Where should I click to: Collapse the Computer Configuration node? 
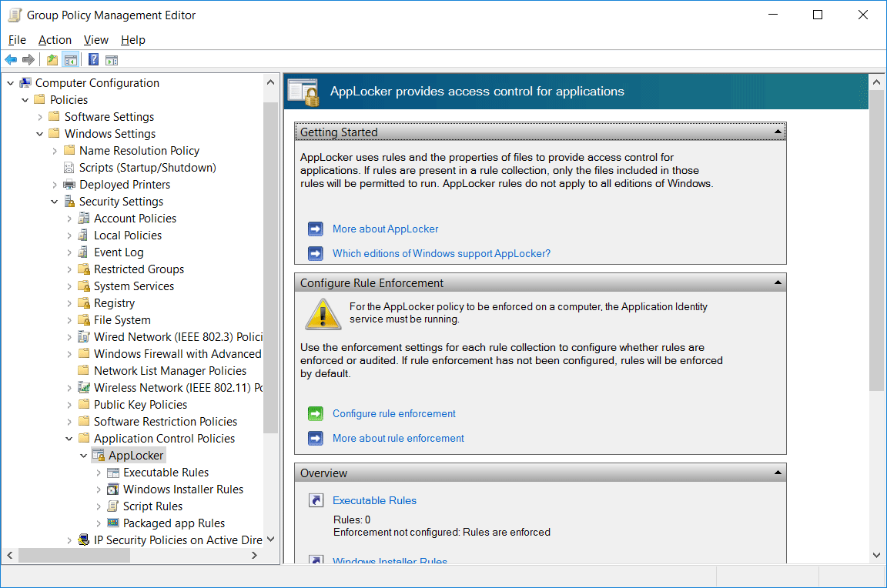click(x=10, y=83)
